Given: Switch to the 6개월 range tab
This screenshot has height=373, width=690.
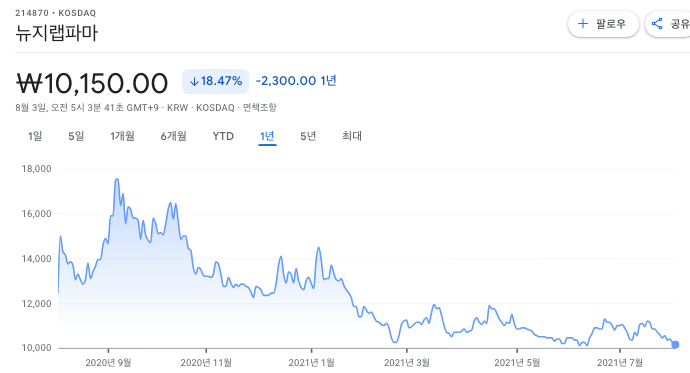Looking at the screenshot, I should click(173, 136).
